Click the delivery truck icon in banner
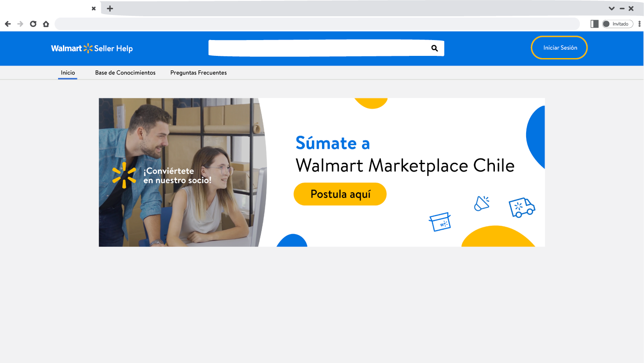 pyautogui.click(x=522, y=207)
